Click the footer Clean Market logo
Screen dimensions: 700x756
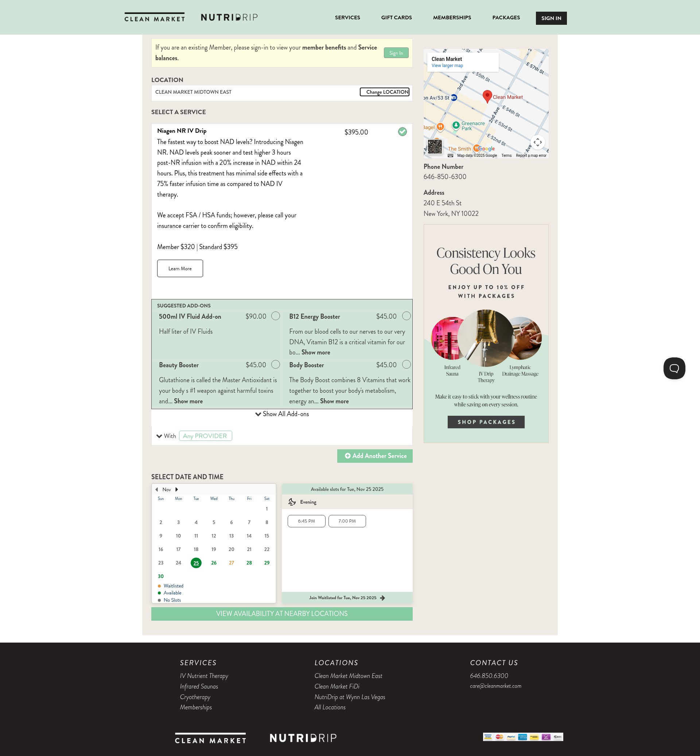[x=211, y=738]
